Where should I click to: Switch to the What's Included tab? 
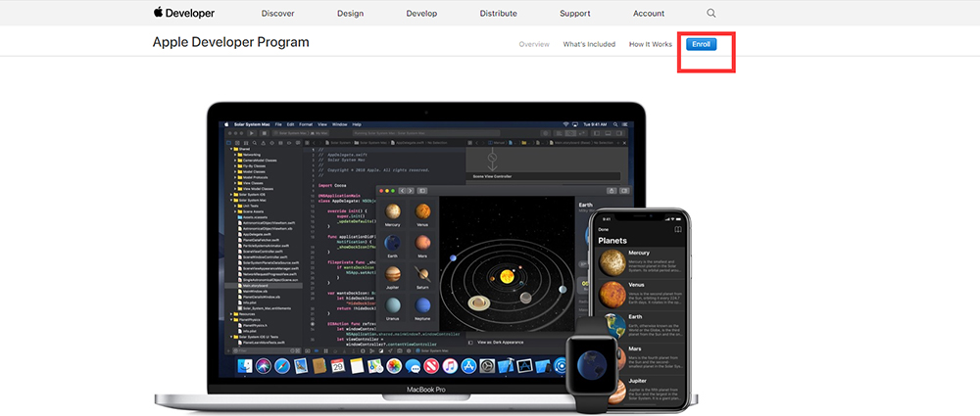[x=589, y=44]
